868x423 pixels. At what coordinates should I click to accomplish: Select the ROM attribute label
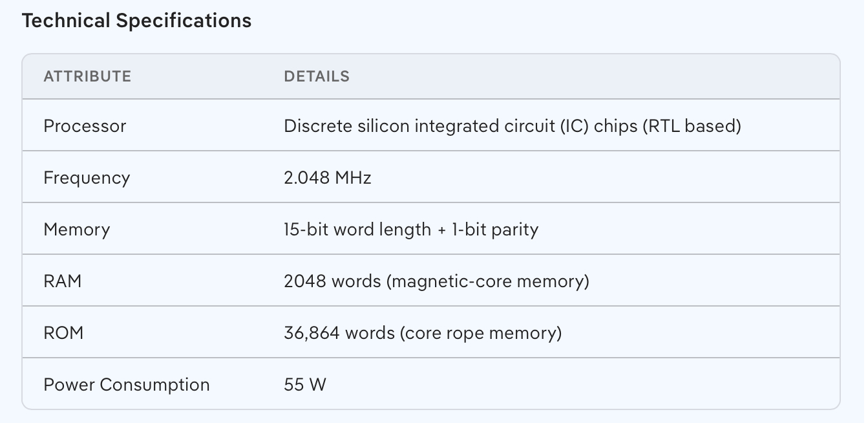[x=63, y=332]
